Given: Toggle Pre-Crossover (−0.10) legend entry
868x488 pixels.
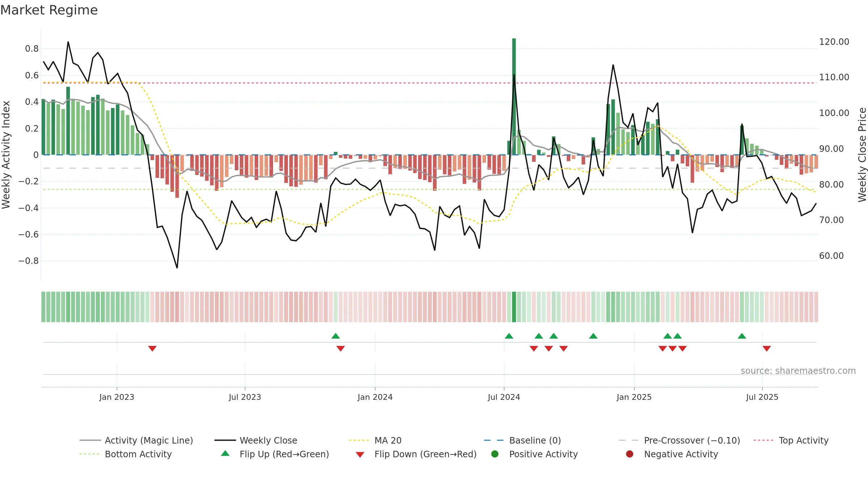Looking at the screenshot, I should (679, 440).
